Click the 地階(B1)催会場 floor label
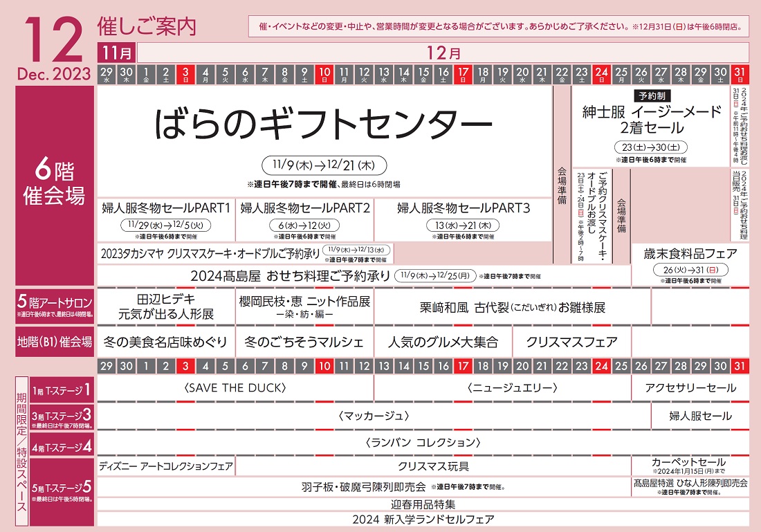Image resolution: width=761 pixels, height=532 pixels. tap(55, 342)
